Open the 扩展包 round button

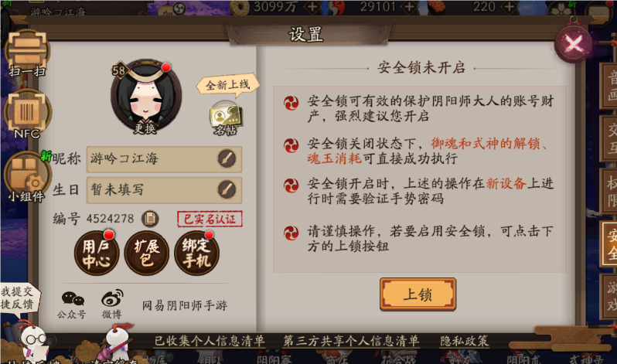coord(146,253)
